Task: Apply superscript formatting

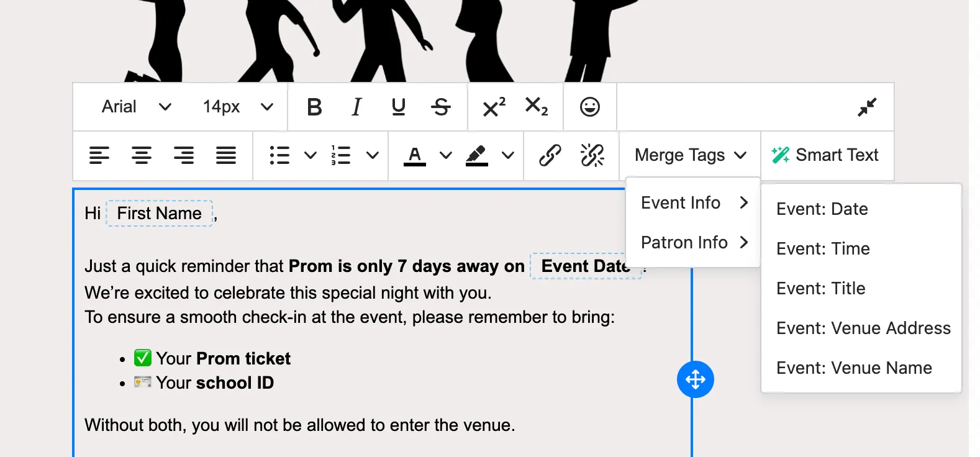Action: pos(494,107)
